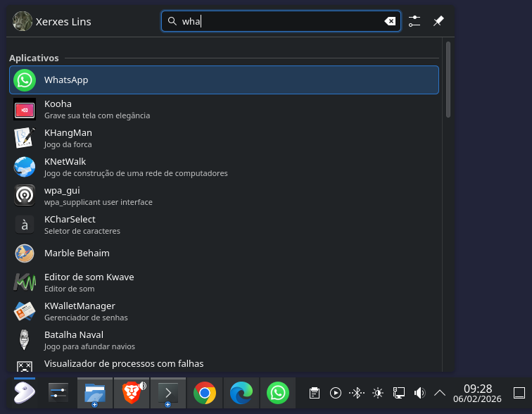This screenshot has width=532, height=414.
Task: Open Brave browser from taskbar
Action: 132,392
